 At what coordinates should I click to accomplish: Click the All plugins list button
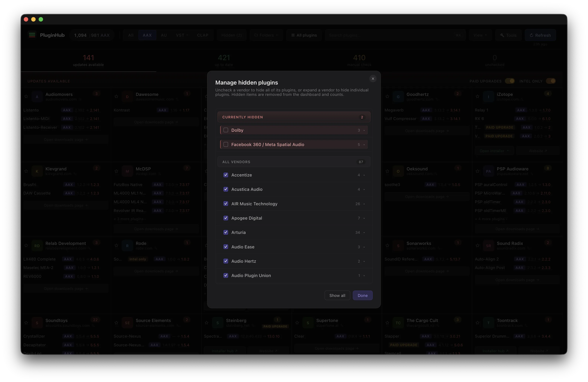[x=304, y=35]
